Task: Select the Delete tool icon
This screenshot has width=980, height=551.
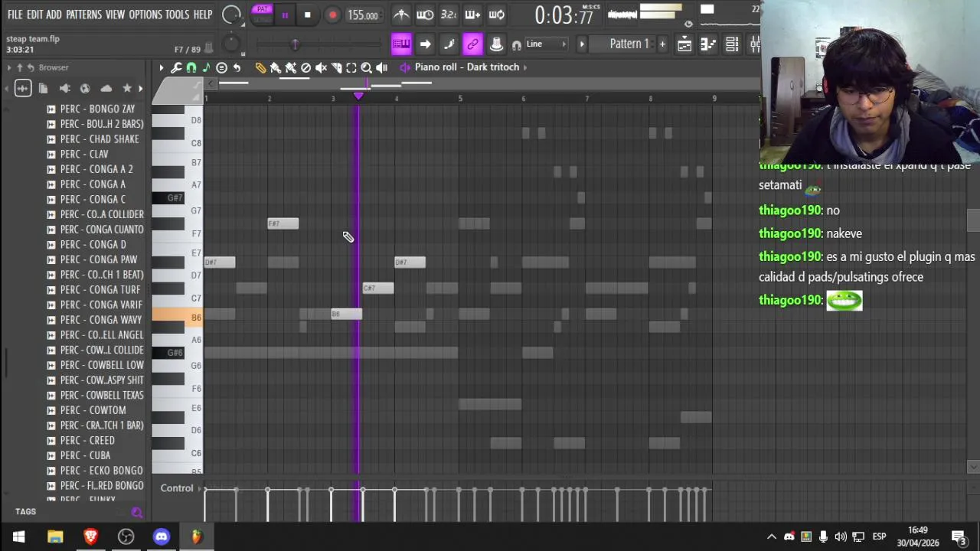Action: click(x=306, y=67)
